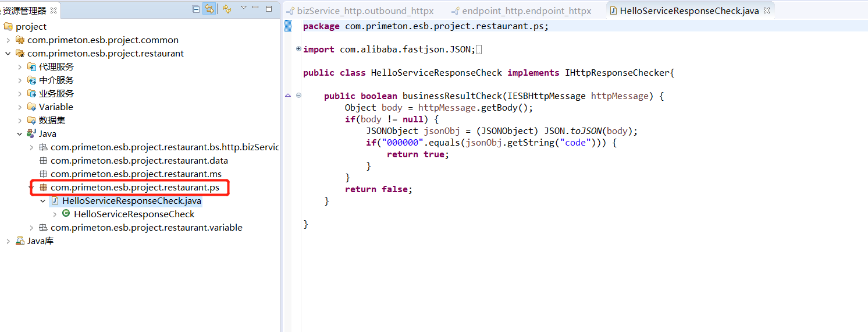
Task: Click the Java库 library icon
Action: pyautogui.click(x=20, y=241)
